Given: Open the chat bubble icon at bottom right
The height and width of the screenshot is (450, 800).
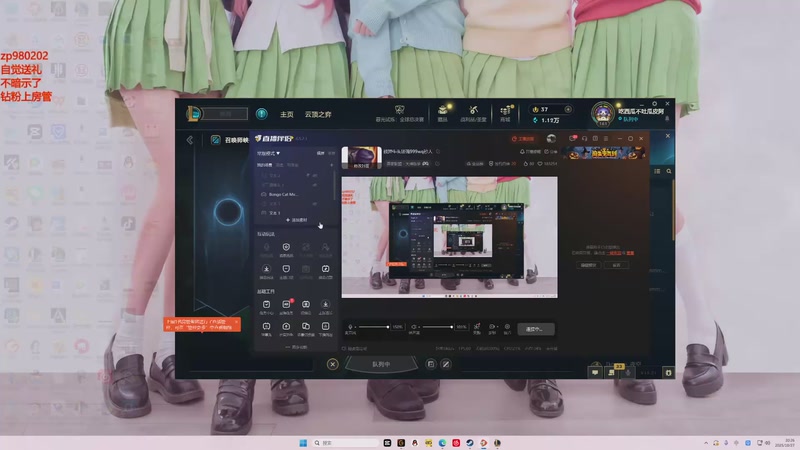Looking at the screenshot, I should pos(595,372).
